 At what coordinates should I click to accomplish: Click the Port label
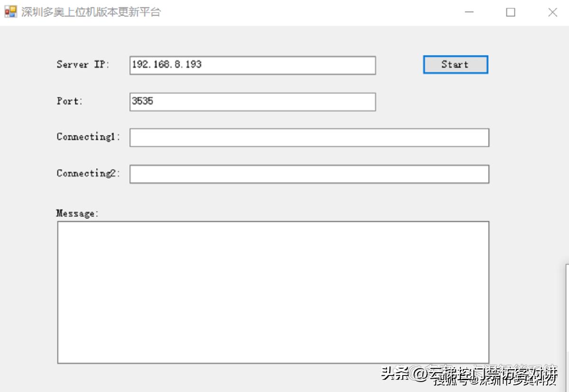point(68,101)
